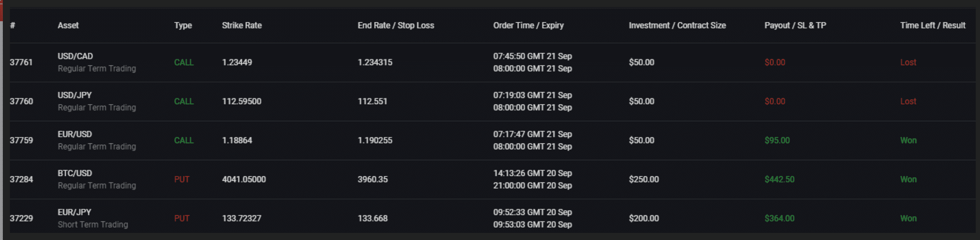Screen dimensions: 980x240
Task: Click the Time Left / Result header
Action: click(x=932, y=25)
